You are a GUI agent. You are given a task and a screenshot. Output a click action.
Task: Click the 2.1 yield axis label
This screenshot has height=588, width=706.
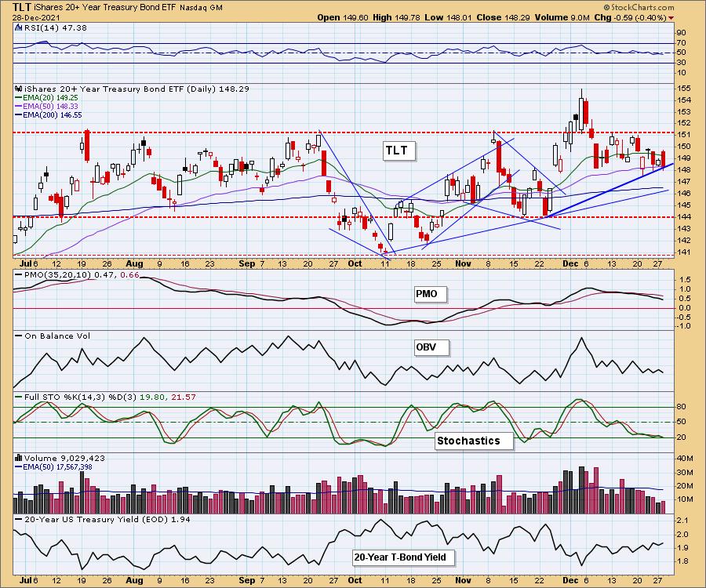click(x=682, y=520)
